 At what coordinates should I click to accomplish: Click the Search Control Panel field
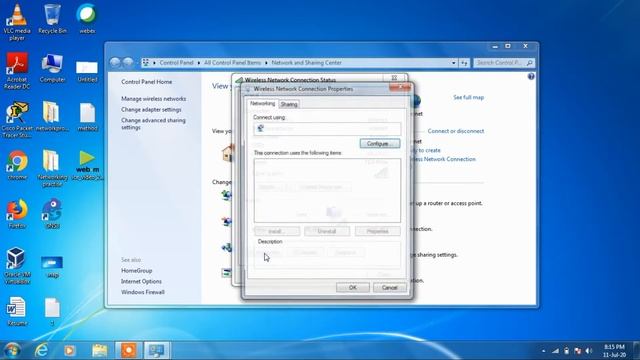coord(504,63)
